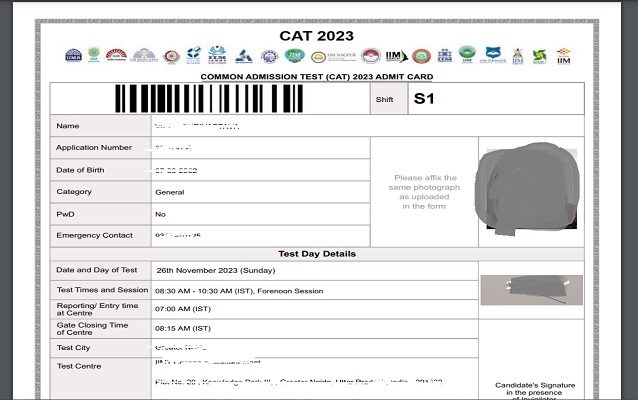Click the 'Category' label
Viewport: 638px width, 400px height.
[x=74, y=192]
